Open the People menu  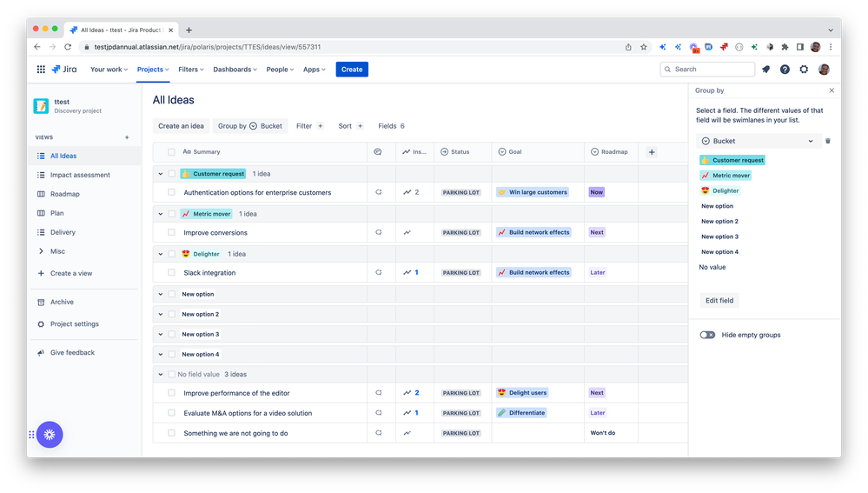pyautogui.click(x=280, y=70)
